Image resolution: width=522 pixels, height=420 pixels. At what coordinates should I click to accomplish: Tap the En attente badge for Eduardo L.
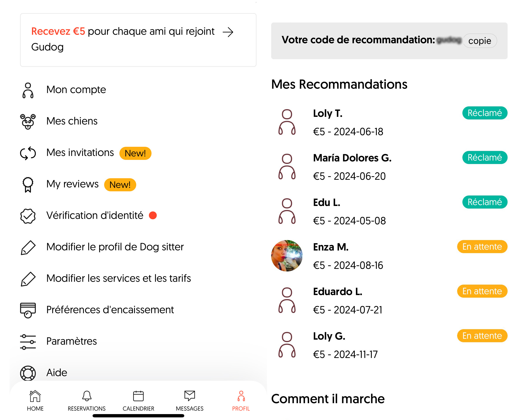click(482, 291)
